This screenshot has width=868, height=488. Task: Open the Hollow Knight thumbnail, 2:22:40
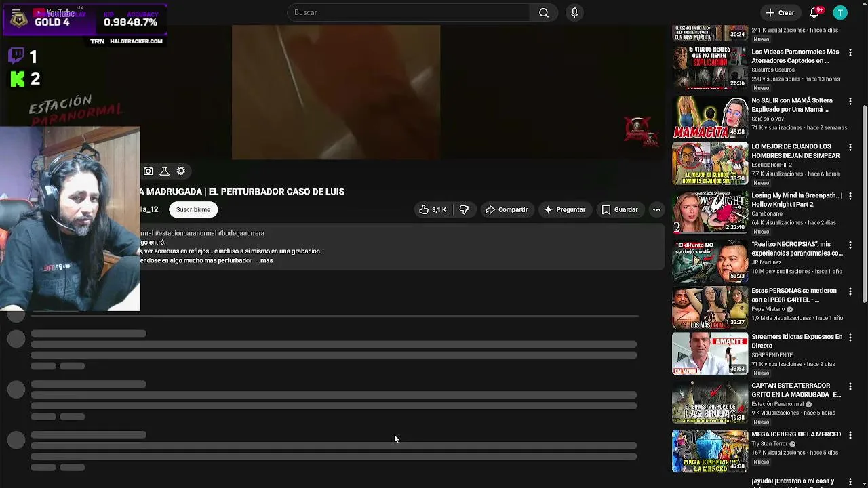(710, 212)
